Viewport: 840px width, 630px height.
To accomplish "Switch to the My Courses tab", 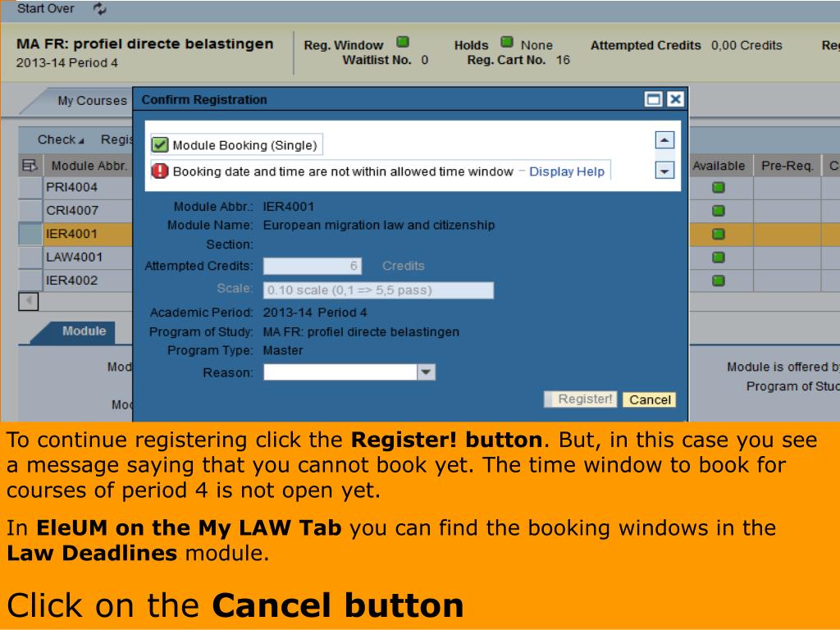I will (x=92, y=101).
